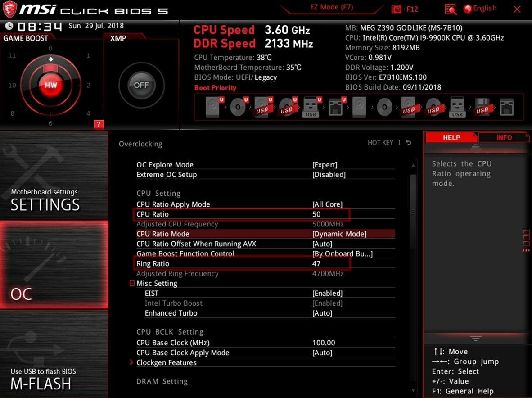Click the red question mark under Game Boost
This screenshot has width=532, height=398.
tap(99, 124)
